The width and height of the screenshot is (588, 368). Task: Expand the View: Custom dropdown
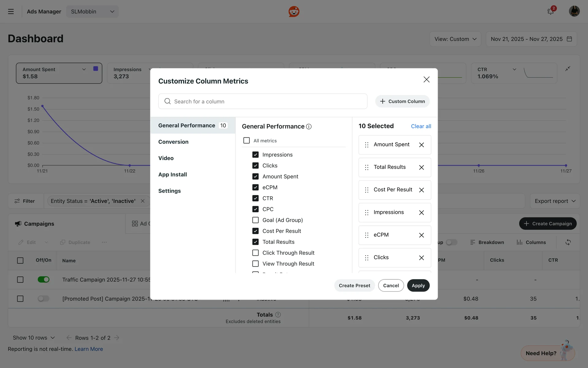tap(455, 39)
